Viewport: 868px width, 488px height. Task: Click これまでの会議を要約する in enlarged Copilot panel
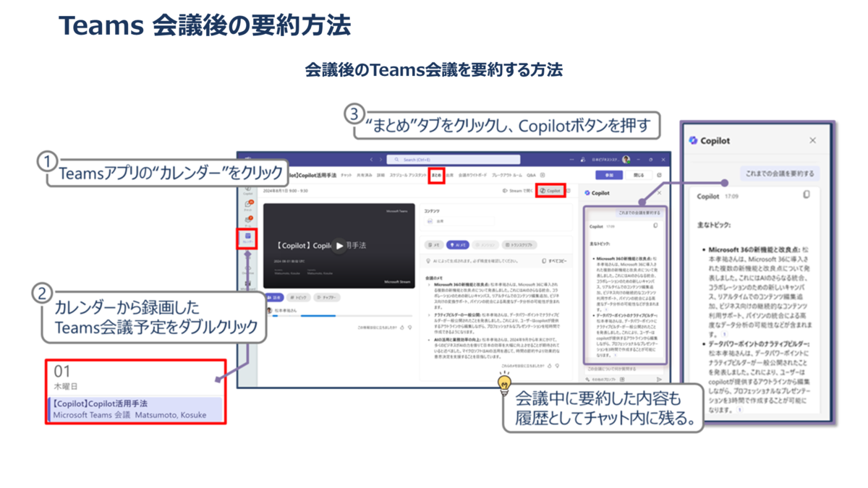point(780,173)
